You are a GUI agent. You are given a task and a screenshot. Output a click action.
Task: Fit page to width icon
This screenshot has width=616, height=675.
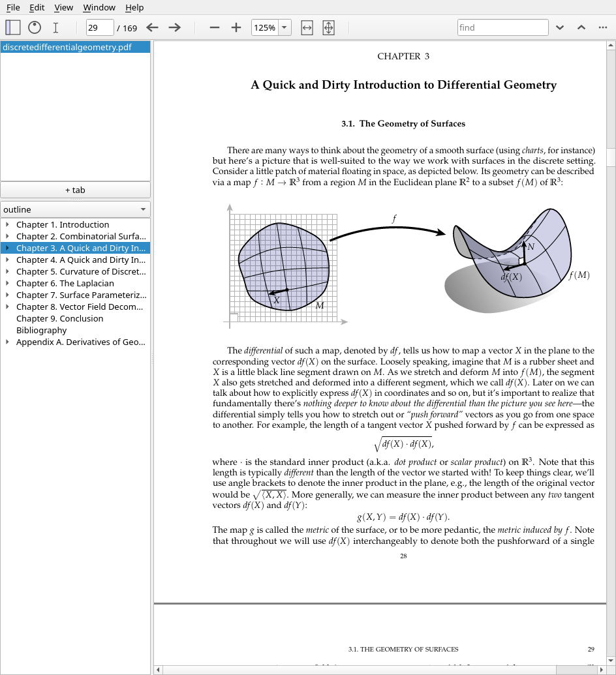pyautogui.click(x=307, y=28)
